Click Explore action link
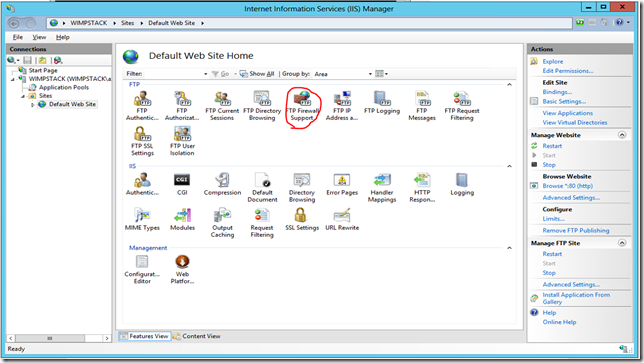Screen dimensions: 644x363 click(x=552, y=61)
